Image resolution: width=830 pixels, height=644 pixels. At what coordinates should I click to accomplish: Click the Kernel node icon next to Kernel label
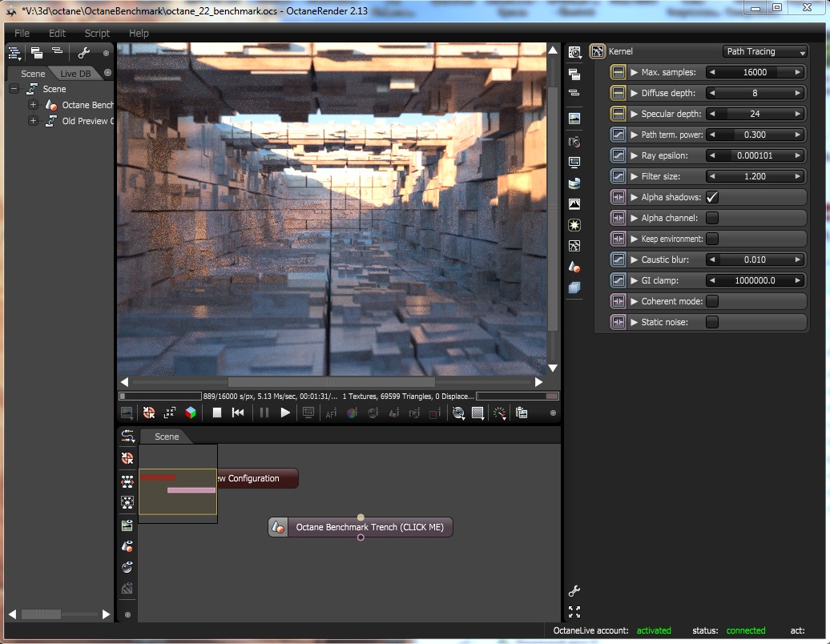point(598,51)
